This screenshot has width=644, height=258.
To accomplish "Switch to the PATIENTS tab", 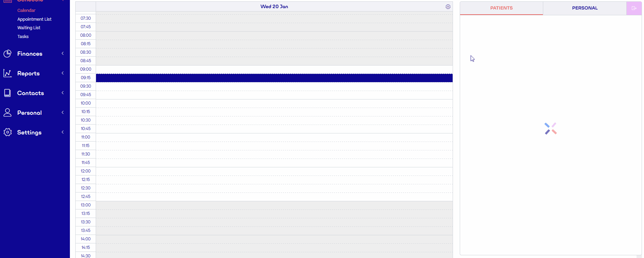I will tap(501, 8).
